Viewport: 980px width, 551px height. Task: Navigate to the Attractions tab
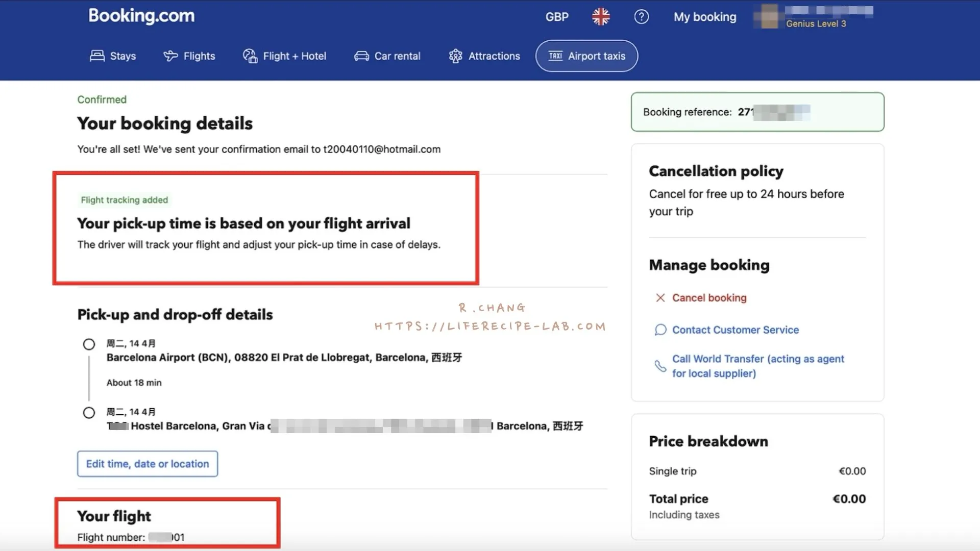(484, 56)
